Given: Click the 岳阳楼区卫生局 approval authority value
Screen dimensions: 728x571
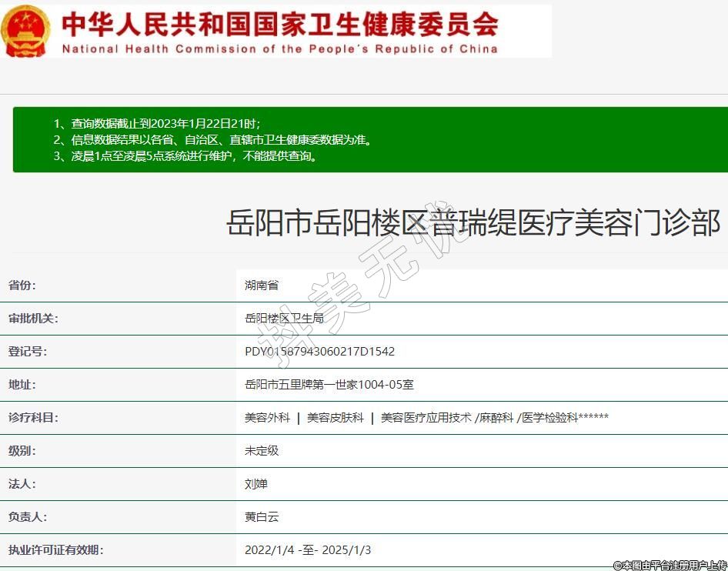Looking at the screenshot, I should pos(284,319).
